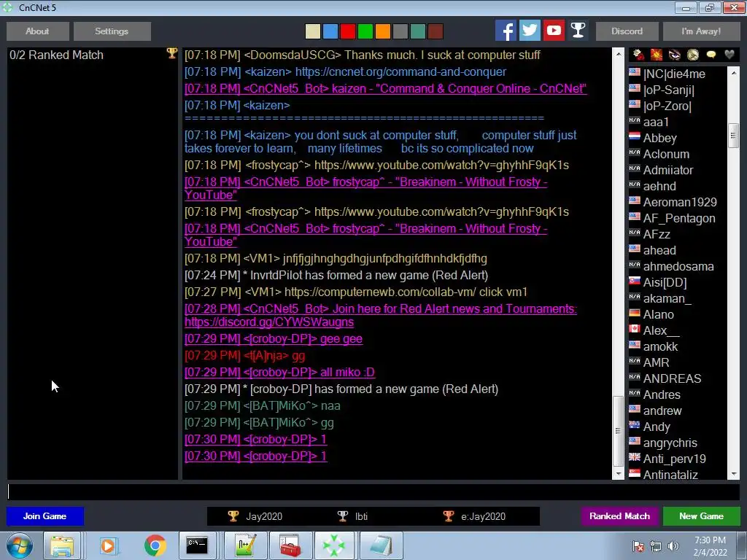Select the 0/2 Ranked Match game entry
Image resolution: width=747 pixels, height=560 pixels.
93,55
